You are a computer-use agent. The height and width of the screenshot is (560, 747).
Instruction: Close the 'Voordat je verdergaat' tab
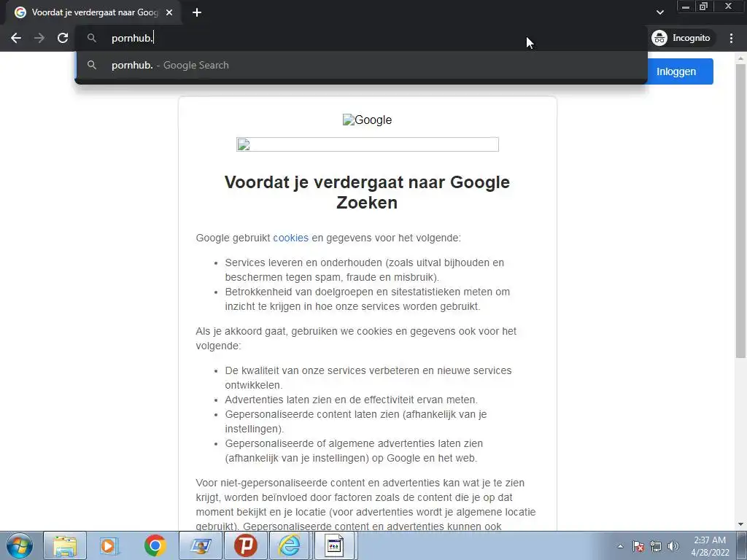[x=169, y=12]
